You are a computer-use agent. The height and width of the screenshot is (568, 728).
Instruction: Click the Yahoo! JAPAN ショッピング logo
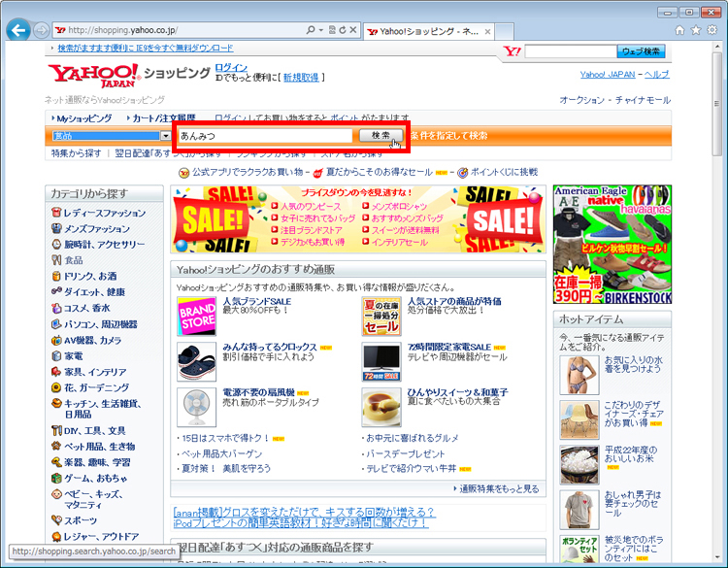click(x=128, y=75)
